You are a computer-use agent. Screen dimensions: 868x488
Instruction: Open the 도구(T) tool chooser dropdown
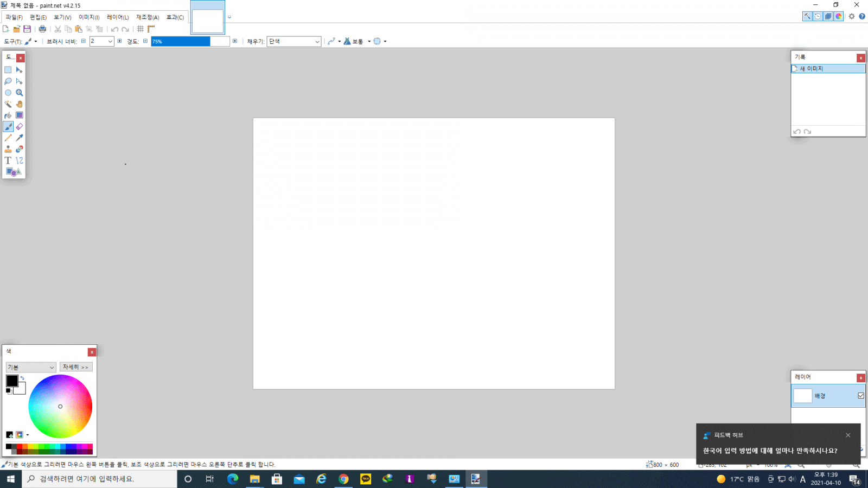tap(31, 41)
